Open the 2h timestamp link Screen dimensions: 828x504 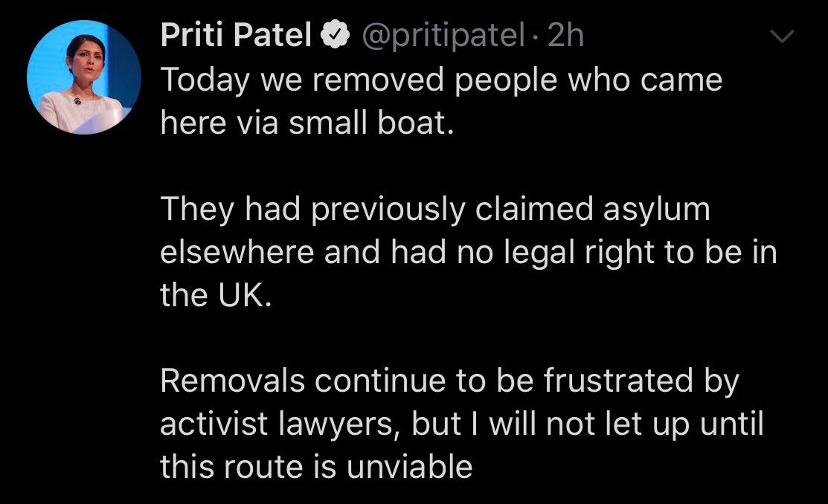point(565,36)
